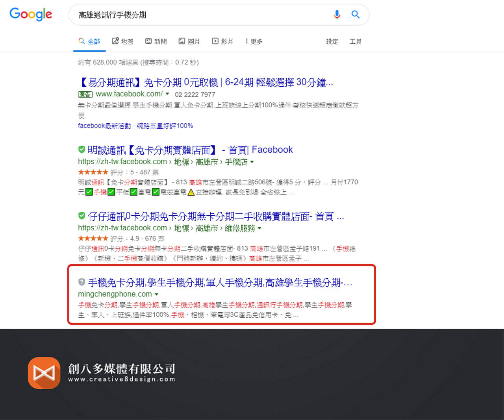Focus the search box with 高雄通訊行手機分期
Viewport: 504px width, 420px height.
[219, 15]
